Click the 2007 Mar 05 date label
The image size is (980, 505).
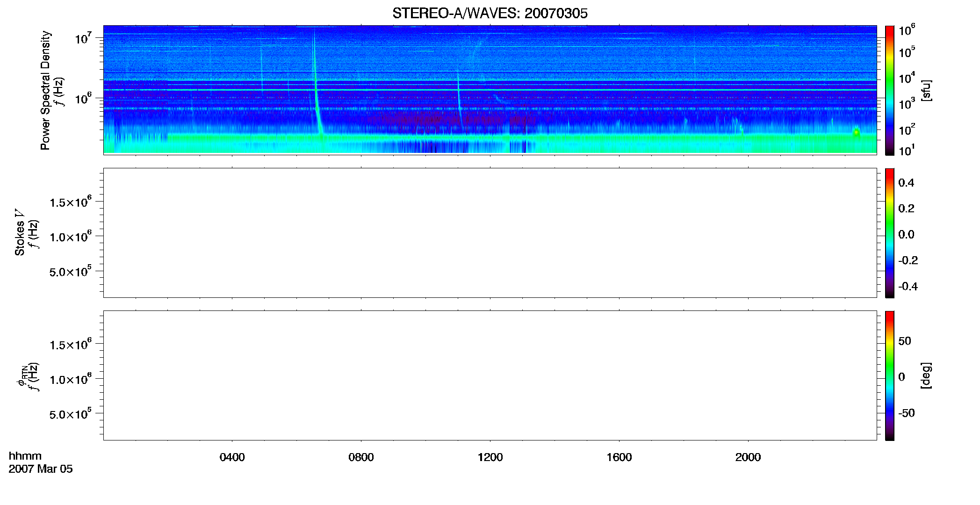coord(41,469)
